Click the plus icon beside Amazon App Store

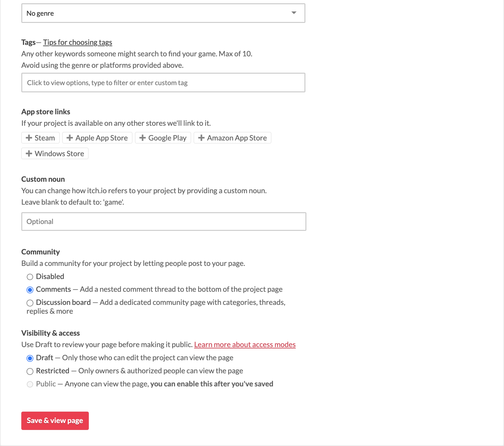tap(201, 138)
